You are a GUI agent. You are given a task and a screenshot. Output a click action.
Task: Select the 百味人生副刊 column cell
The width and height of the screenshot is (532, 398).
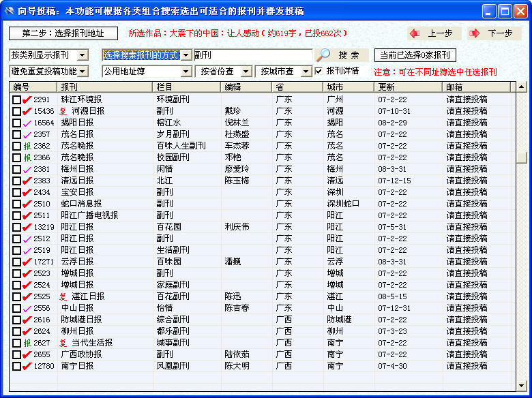[x=181, y=146]
